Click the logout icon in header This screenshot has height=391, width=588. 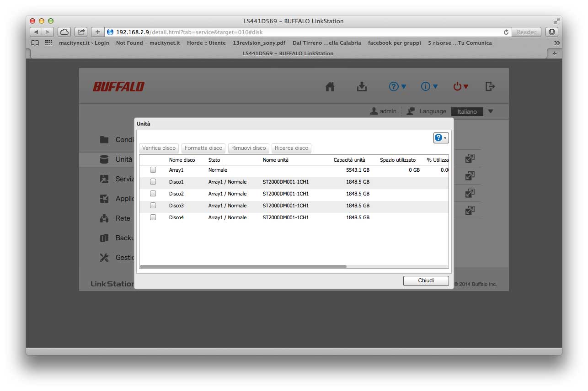tap(490, 86)
